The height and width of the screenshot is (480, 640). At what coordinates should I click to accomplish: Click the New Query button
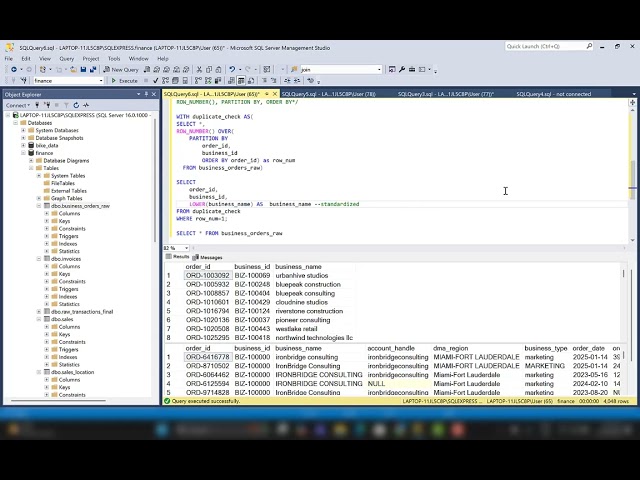[x=121, y=69]
